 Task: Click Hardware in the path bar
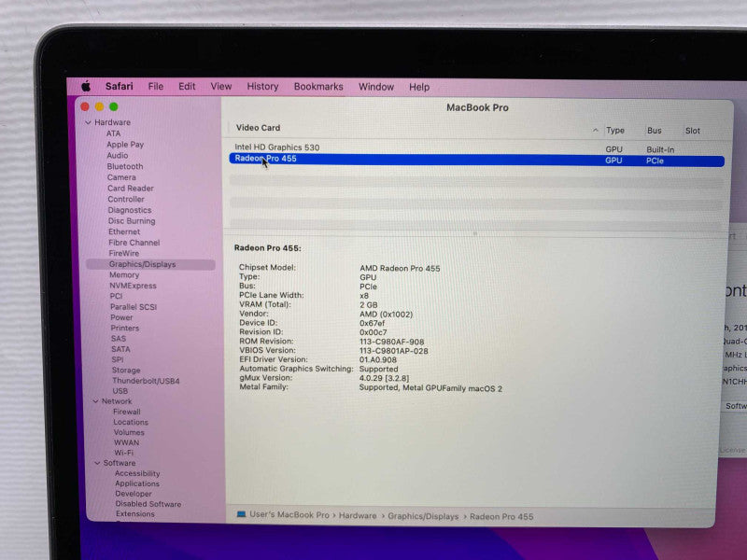(358, 516)
